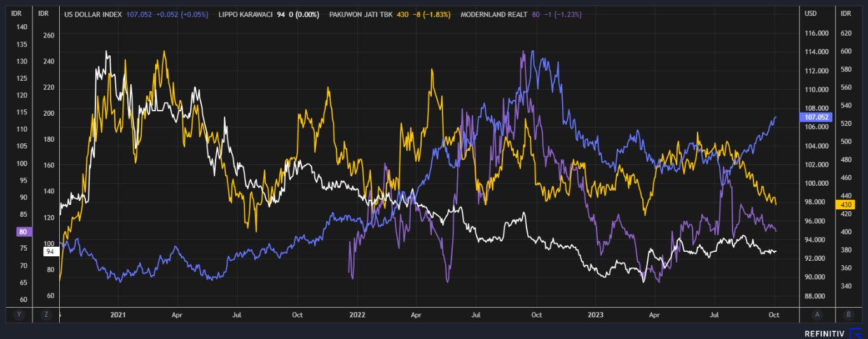Click the 107.052 blue price tag

(x=816, y=117)
